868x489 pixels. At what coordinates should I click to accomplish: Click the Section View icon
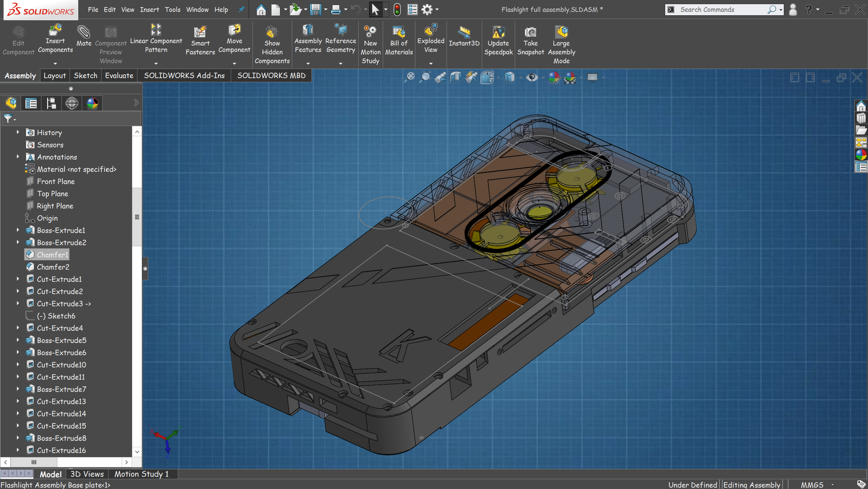456,77
